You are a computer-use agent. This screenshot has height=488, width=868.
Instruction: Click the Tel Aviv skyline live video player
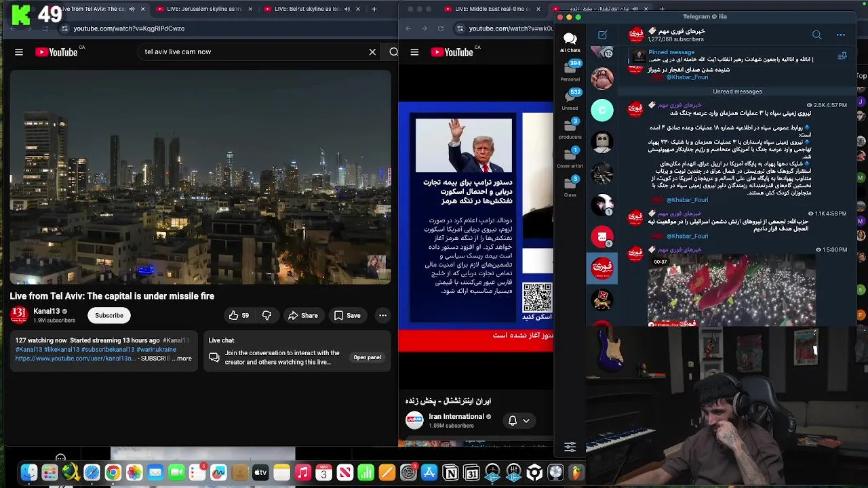(200, 176)
